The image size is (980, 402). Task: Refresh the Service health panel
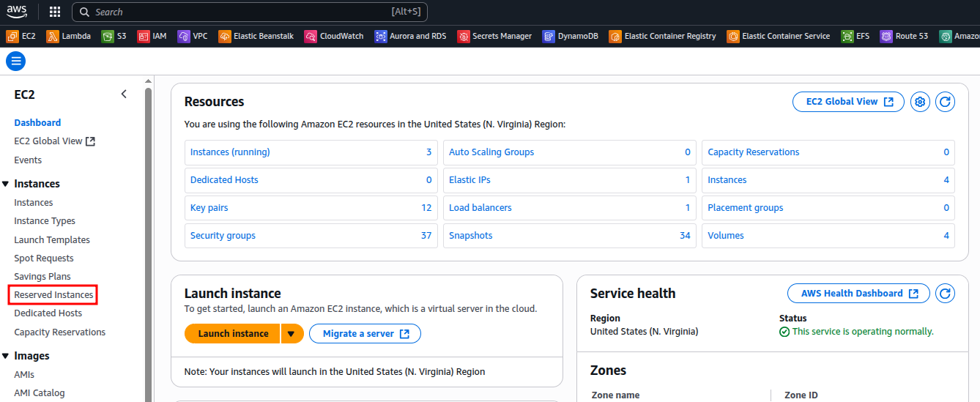click(946, 294)
